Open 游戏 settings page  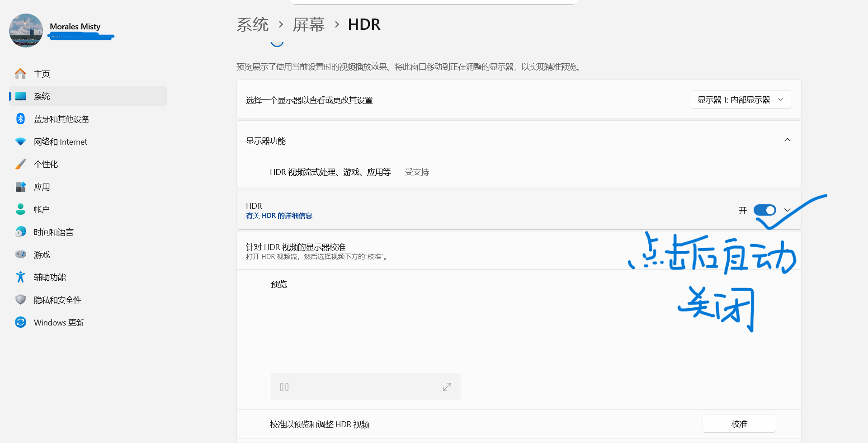click(x=88, y=254)
